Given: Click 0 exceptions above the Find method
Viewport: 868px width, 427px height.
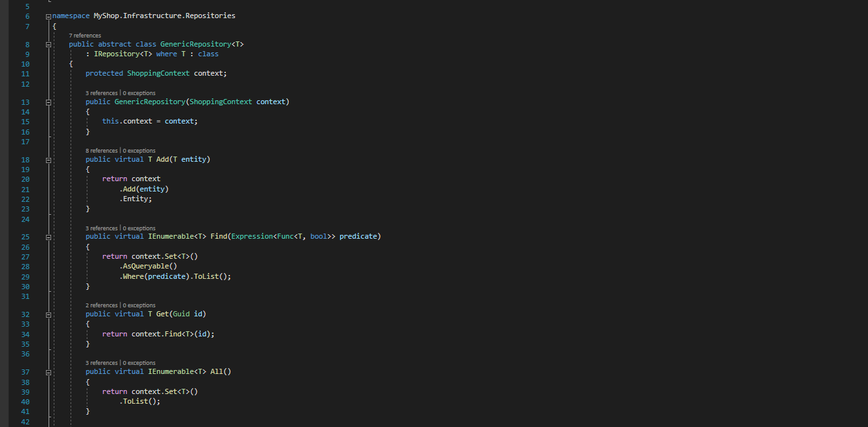Looking at the screenshot, I should tap(139, 228).
